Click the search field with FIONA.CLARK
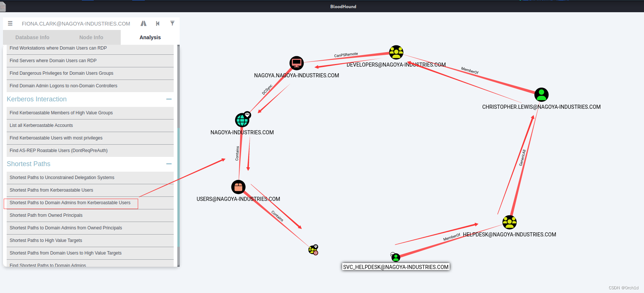 (x=76, y=24)
